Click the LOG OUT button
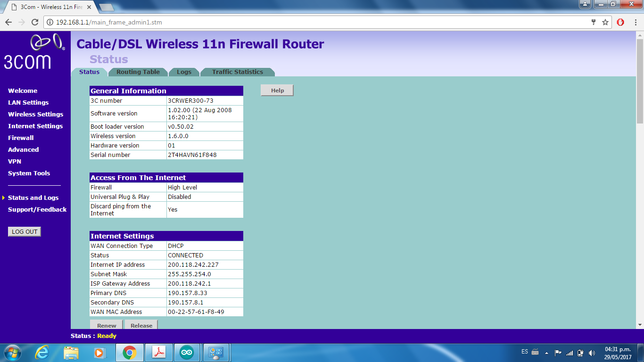Image resolution: width=644 pixels, height=362 pixels. click(25, 231)
